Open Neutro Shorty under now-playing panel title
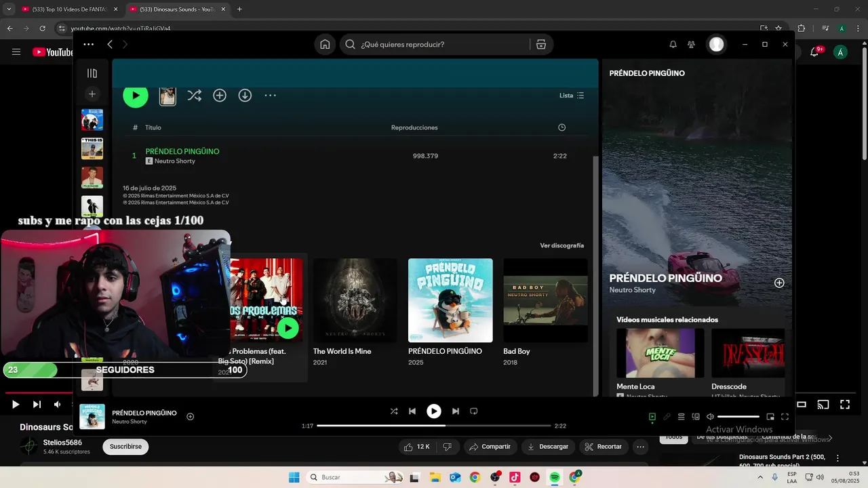 (x=633, y=290)
